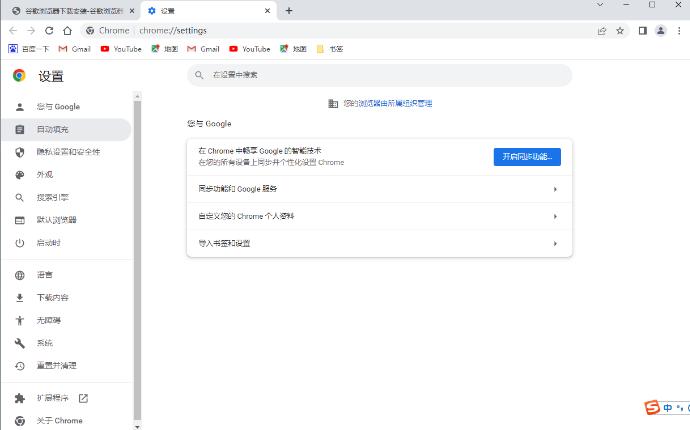Expand 自定义您的 Chrome 个人资料 row
690x430 pixels.
coord(379,216)
